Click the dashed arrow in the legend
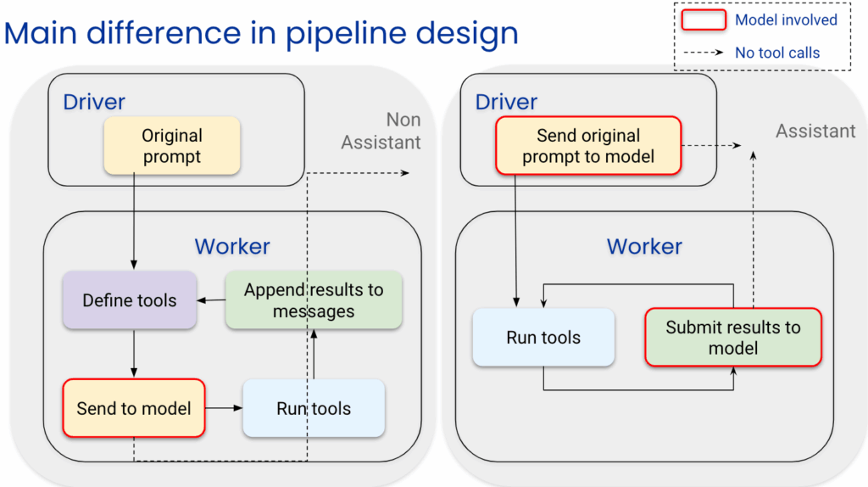This screenshot has width=868, height=487. point(704,53)
